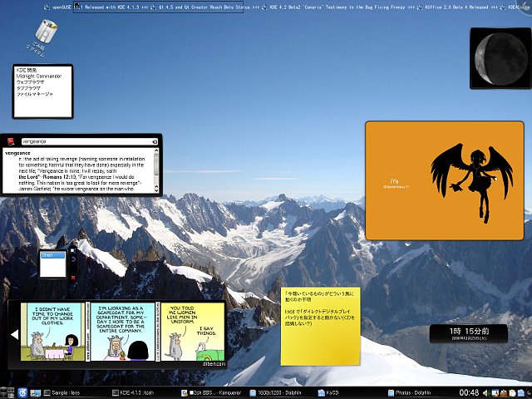Click ファイルマネージャ in the notes list
The height and width of the screenshot is (399, 532).
(35, 94)
